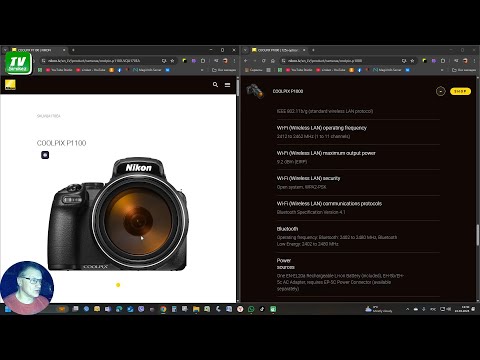This screenshot has height=360, width=480.
Task: Click the translate/zoom icon in right address bar
Action: (x=404, y=61)
